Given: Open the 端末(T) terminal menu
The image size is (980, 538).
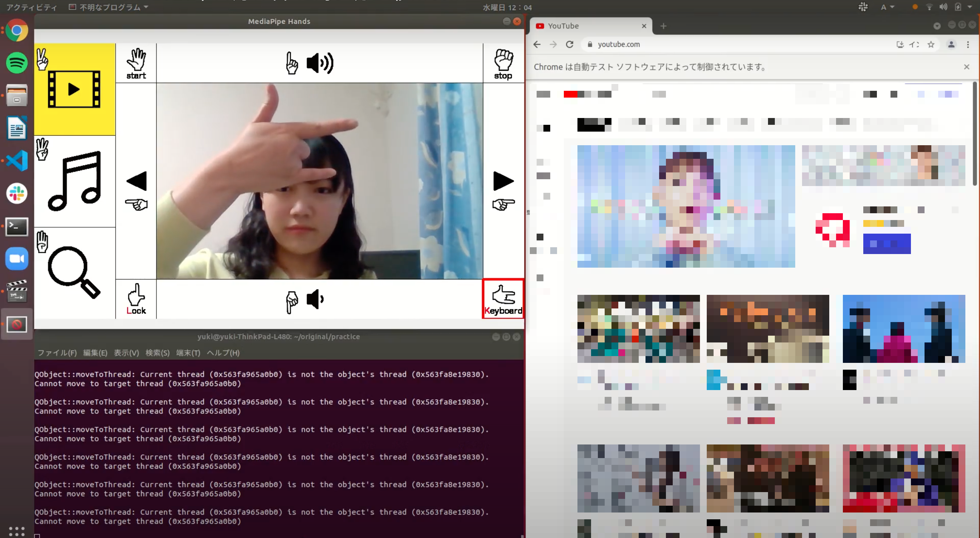Looking at the screenshot, I should 188,353.
